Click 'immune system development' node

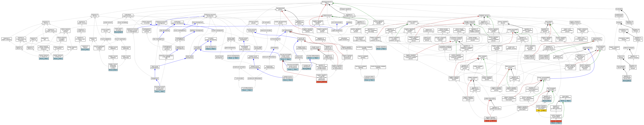click(243, 39)
